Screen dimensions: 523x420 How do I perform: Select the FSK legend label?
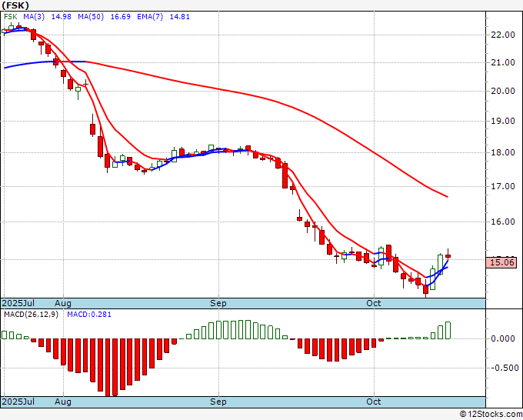[11, 17]
